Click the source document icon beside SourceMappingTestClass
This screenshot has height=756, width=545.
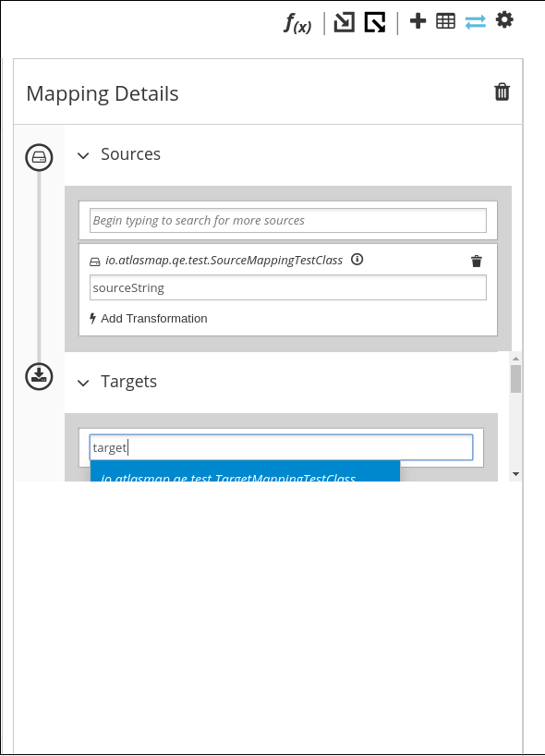95,261
